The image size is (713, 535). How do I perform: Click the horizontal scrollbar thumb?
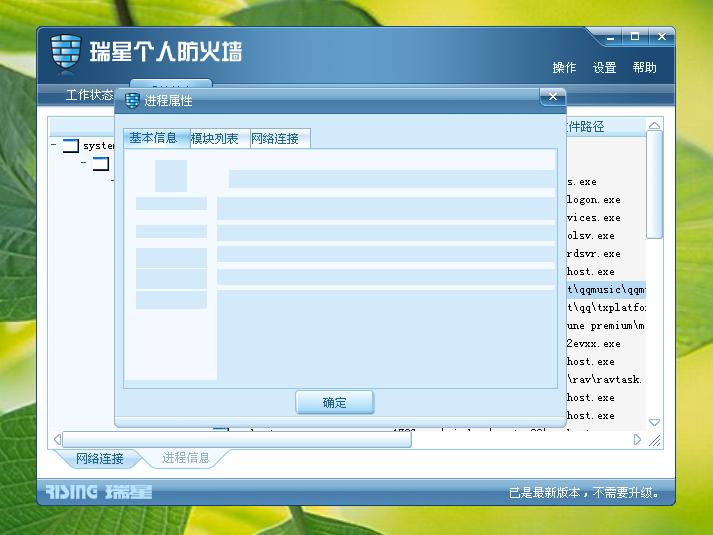click(237, 440)
